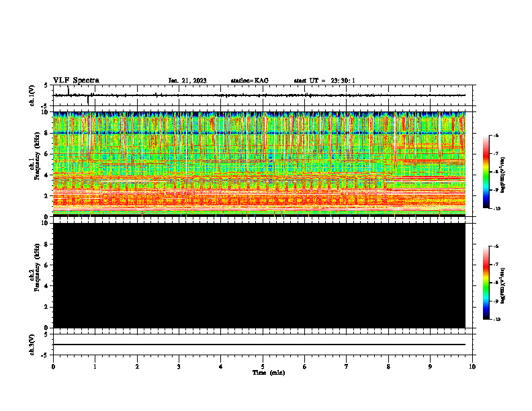The width and height of the screenshot is (532, 411).
Task: Click the ch.2 'Frequency (kHz)' axis label
Action: (37, 267)
